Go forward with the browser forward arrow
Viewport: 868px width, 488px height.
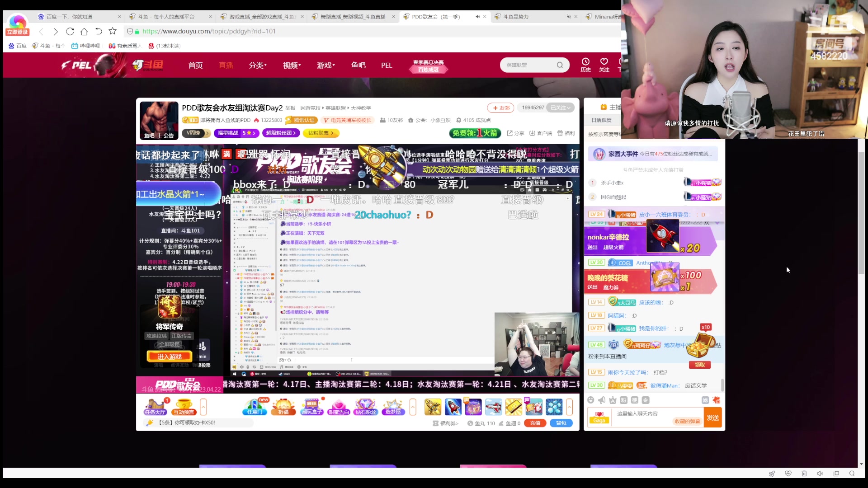(56, 32)
